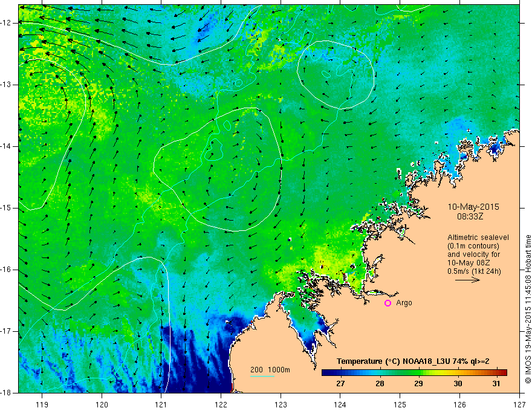Click longitude axis label '123'
Viewport: 532px width, 411px height.
tap(281, 404)
